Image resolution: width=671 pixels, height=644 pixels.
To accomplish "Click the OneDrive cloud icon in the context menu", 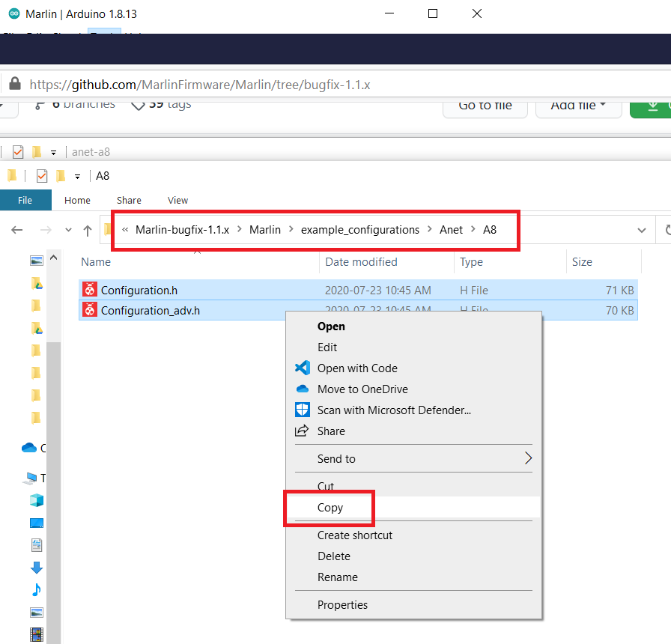I will pos(303,389).
